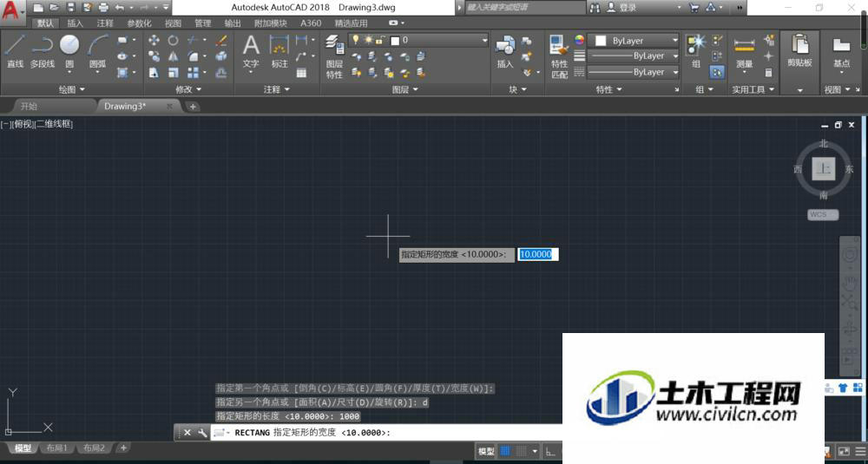Screen dimensions: 868x464
Task: Click the Erase tool in Modify panel
Action: pyautogui.click(x=221, y=41)
